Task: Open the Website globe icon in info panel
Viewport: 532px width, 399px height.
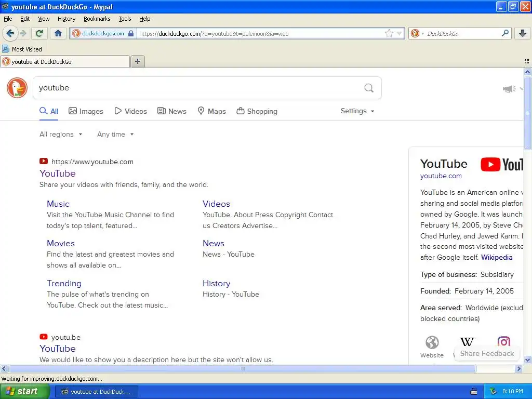Action: 432,342
